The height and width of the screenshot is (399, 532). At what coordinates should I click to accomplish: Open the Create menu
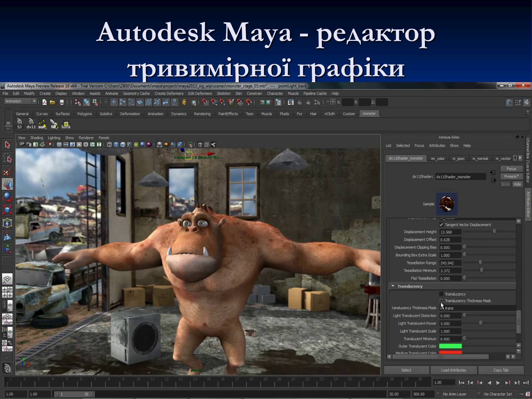point(45,93)
